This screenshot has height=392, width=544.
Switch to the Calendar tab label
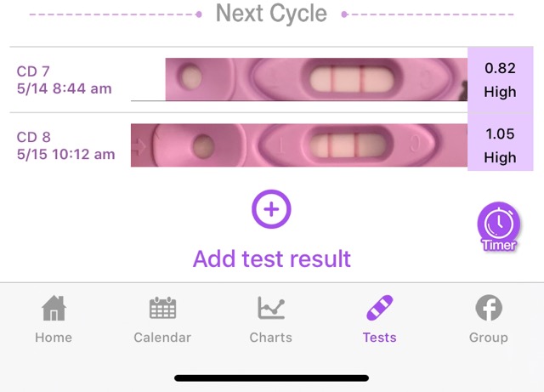(162, 338)
